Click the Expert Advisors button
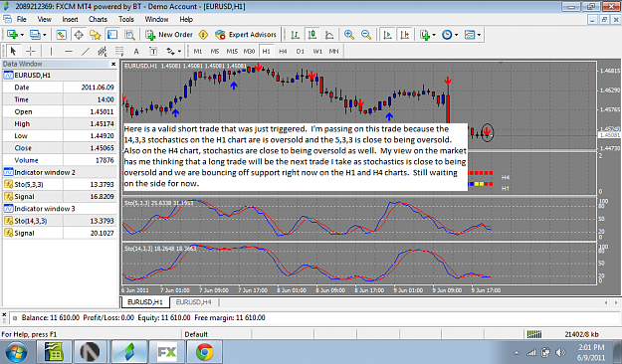 point(246,35)
